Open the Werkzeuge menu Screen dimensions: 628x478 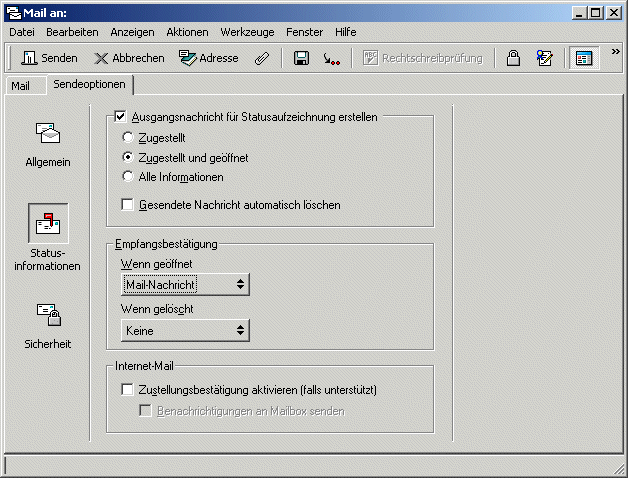pyautogui.click(x=247, y=32)
